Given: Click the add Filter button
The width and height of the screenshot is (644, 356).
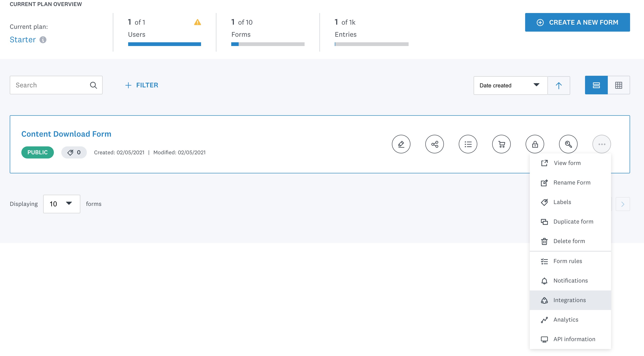Looking at the screenshot, I should pyautogui.click(x=142, y=85).
